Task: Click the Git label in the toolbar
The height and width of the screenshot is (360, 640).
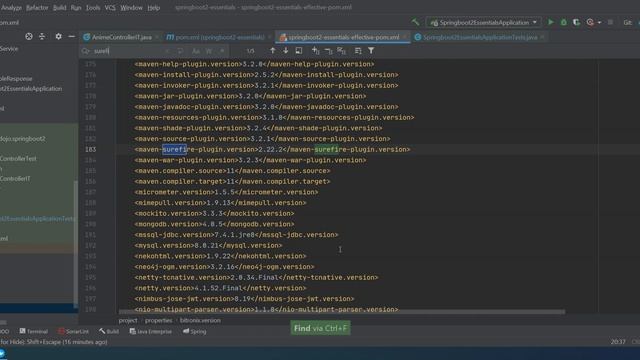Action: coord(627,22)
